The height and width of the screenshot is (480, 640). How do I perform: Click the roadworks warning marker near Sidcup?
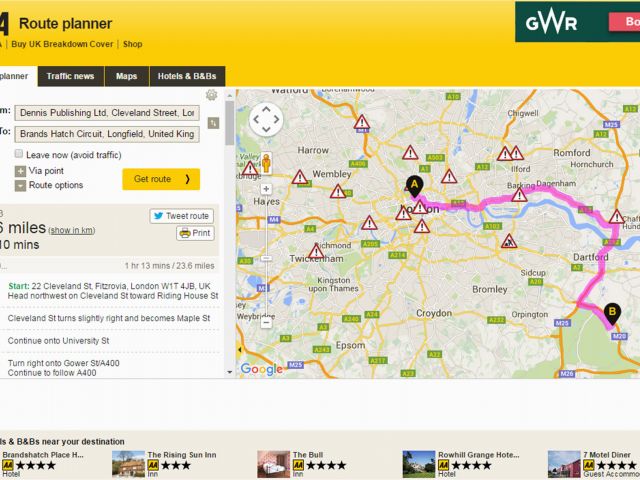pyautogui.click(x=509, y=242)
